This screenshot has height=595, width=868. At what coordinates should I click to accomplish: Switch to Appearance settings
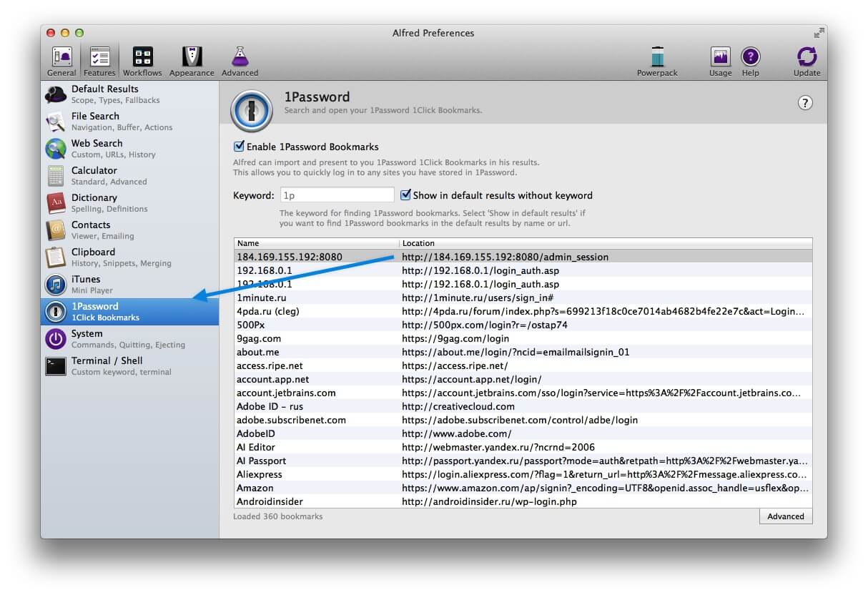(192, 62)
